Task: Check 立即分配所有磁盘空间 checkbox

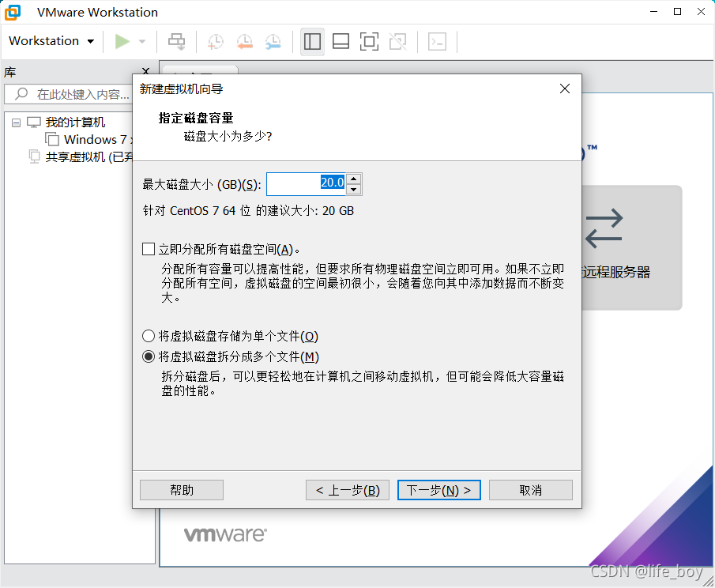Action: pos(149,249)
